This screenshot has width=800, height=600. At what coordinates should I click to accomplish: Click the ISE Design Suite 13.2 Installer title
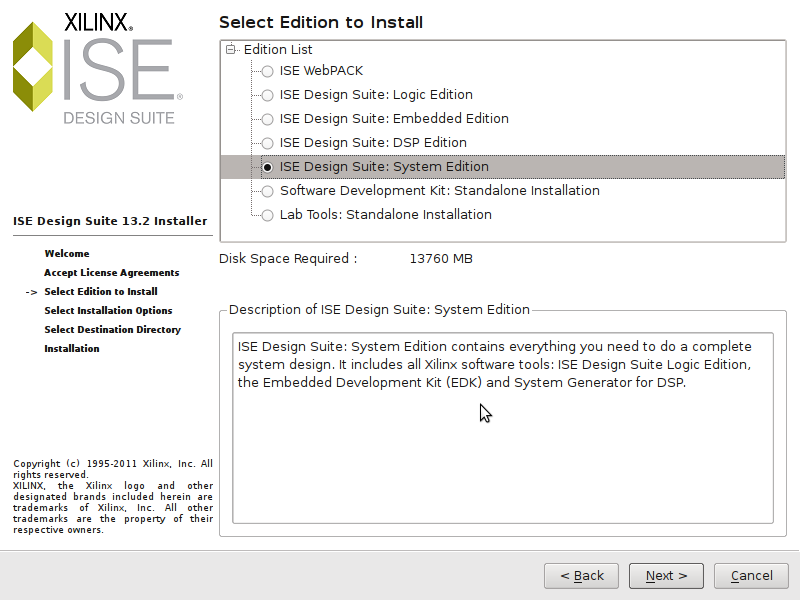click(x=110, y=221)
